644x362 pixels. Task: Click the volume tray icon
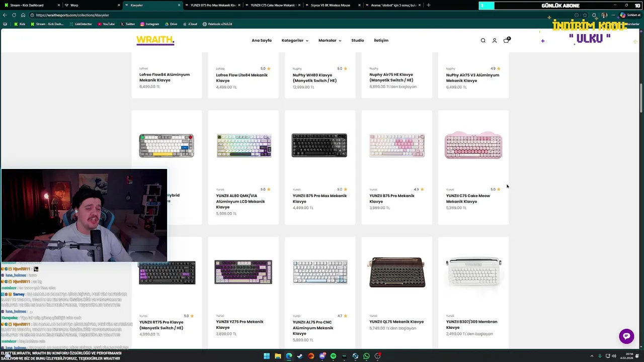[615, 356]
